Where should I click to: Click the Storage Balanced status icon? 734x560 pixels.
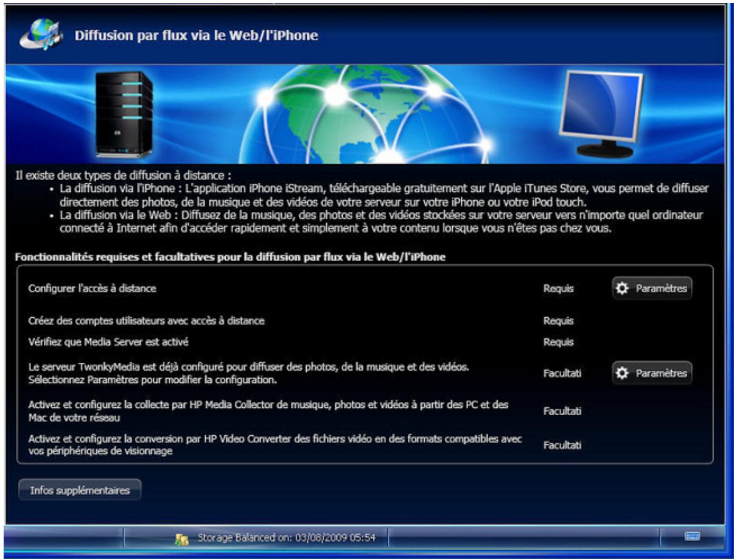click(x=181, y=539)
